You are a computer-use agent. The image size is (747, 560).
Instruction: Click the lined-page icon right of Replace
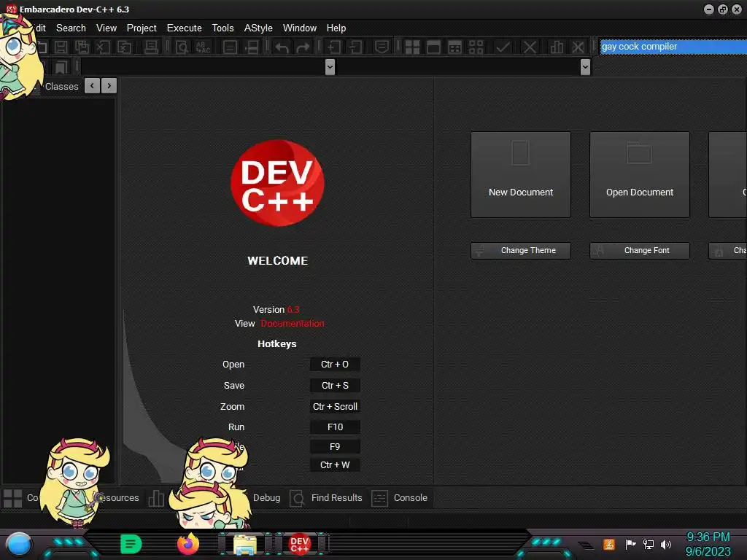pos(230,47)
